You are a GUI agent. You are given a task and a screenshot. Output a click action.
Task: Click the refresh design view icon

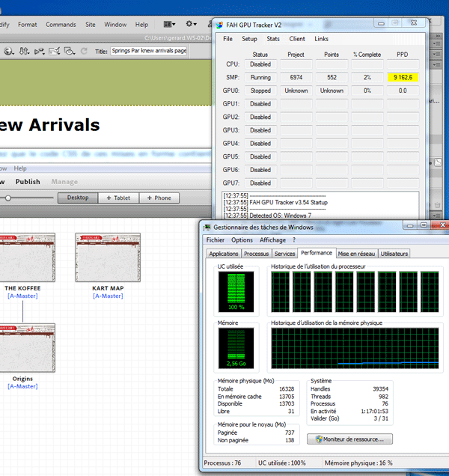click(84, 52)
